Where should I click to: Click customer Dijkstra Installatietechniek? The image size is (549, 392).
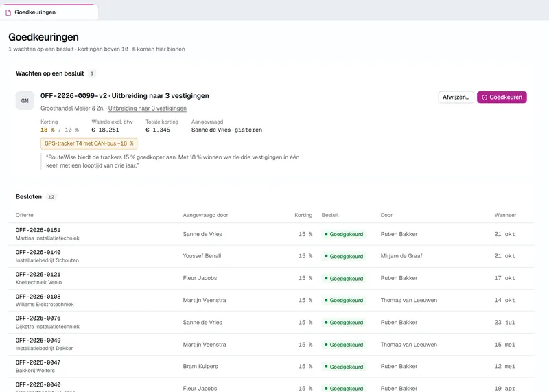[x=47, y=327]
